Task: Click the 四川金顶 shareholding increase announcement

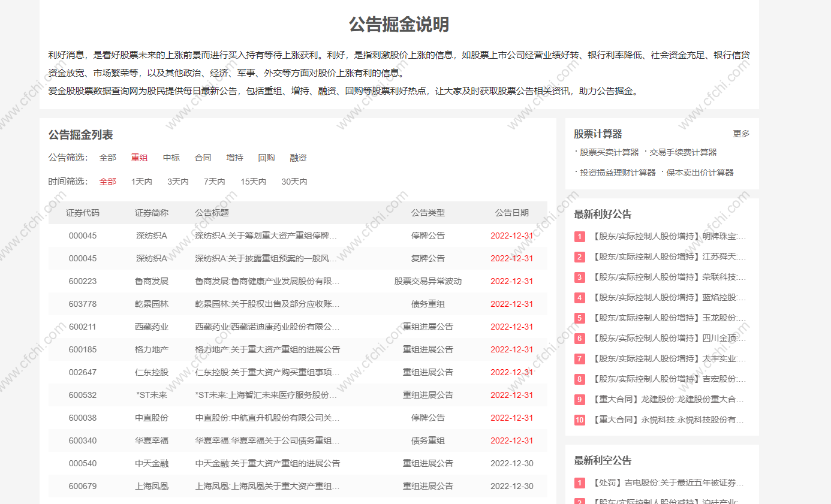Action: coord(669,338)
